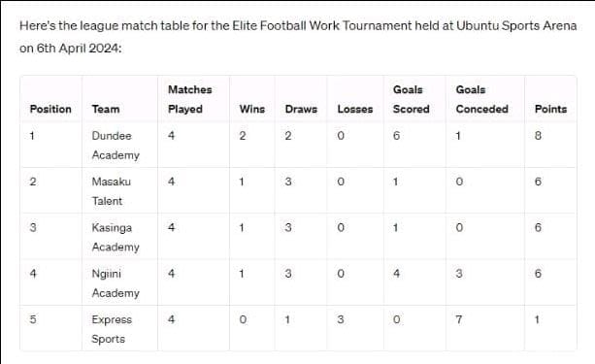The image size is (595, 364).
Task: Select the Matches Played column header
Action: [x=189, y=99]
